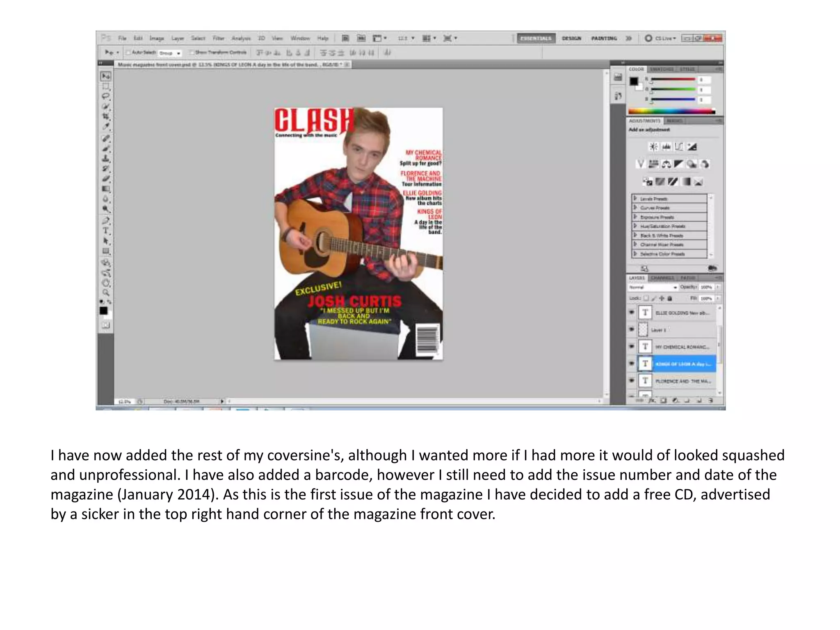The image size is (840, 630).
Task: Add a Levels adjustment
Action: click(667, 146)
